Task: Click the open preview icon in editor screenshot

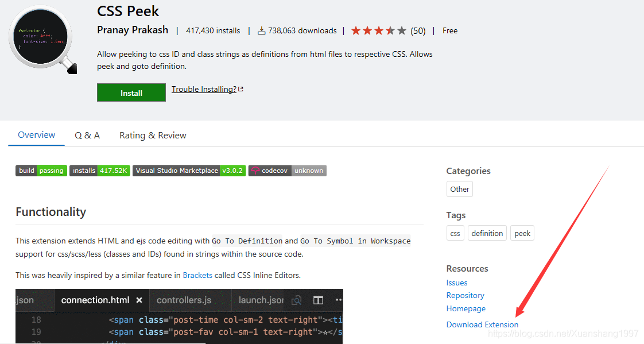Action: pos(297,300)
